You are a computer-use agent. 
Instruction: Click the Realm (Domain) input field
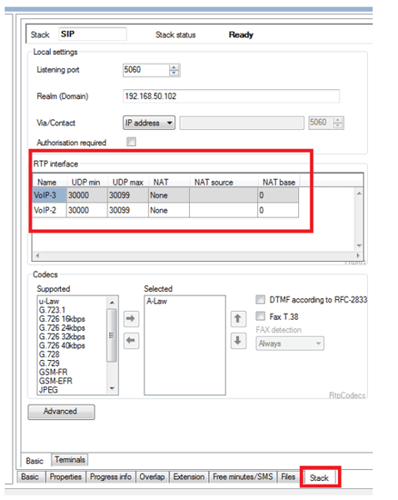point(231,96)
